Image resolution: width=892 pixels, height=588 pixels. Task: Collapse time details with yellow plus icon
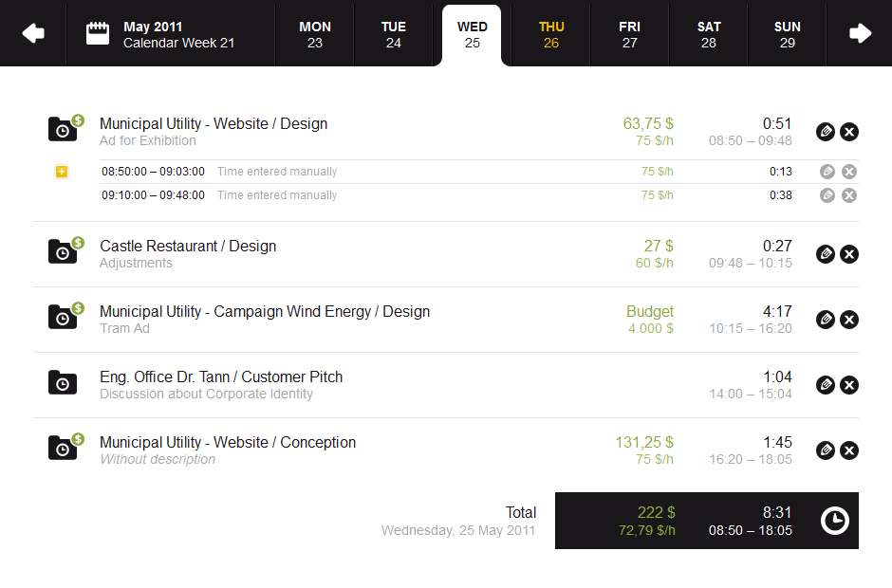(62, 172)
